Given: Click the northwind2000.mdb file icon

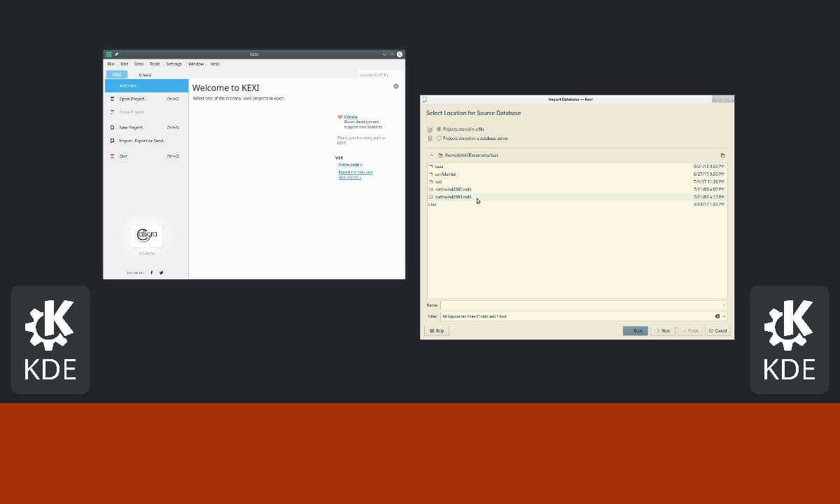Looking at the screenshot, I should [x=431, y=189].
